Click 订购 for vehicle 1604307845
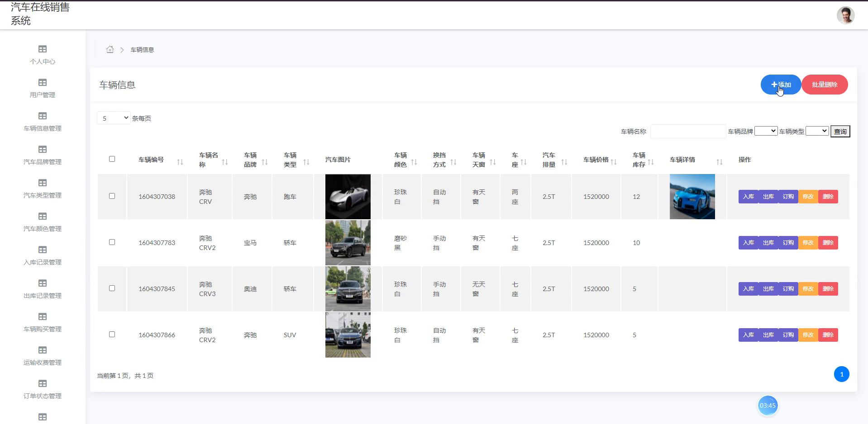 coord(788,289)
